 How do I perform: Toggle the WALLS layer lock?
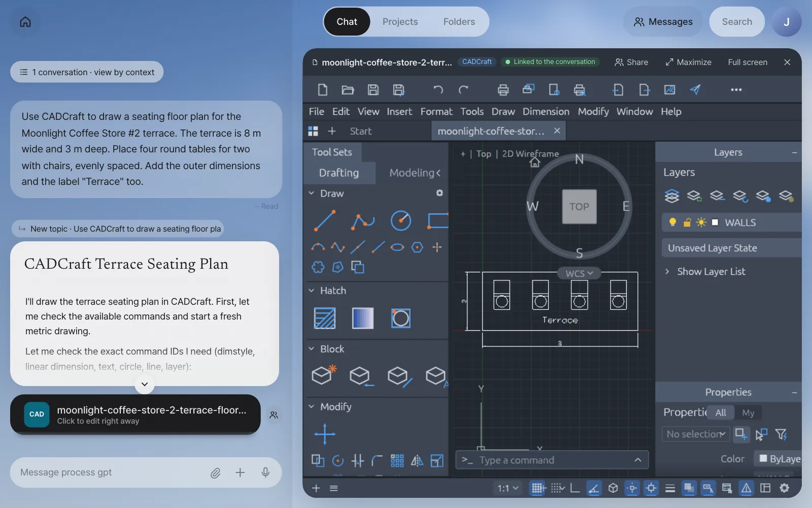687,223
